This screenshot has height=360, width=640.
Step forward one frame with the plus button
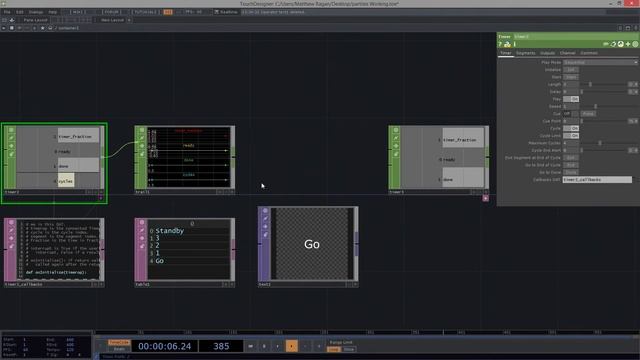tap(319, 346)
